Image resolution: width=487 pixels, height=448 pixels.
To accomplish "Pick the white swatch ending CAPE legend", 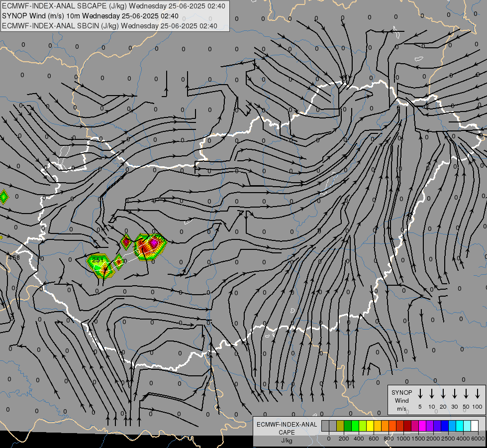I will (474, 426).
